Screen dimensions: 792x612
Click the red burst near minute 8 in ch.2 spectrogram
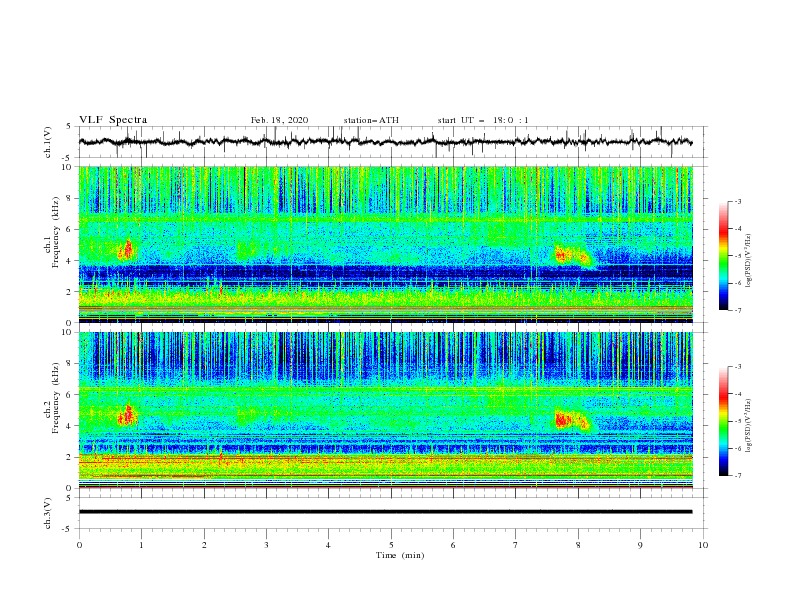click(572, 420)
